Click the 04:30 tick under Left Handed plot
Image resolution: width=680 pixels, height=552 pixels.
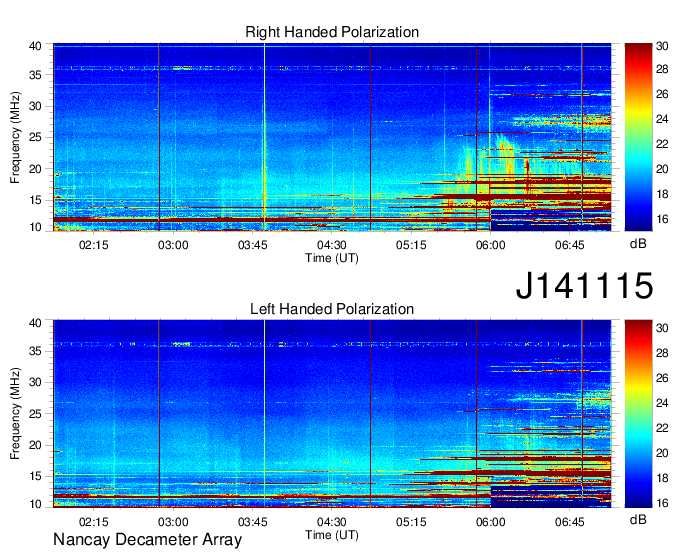point(332,522)
